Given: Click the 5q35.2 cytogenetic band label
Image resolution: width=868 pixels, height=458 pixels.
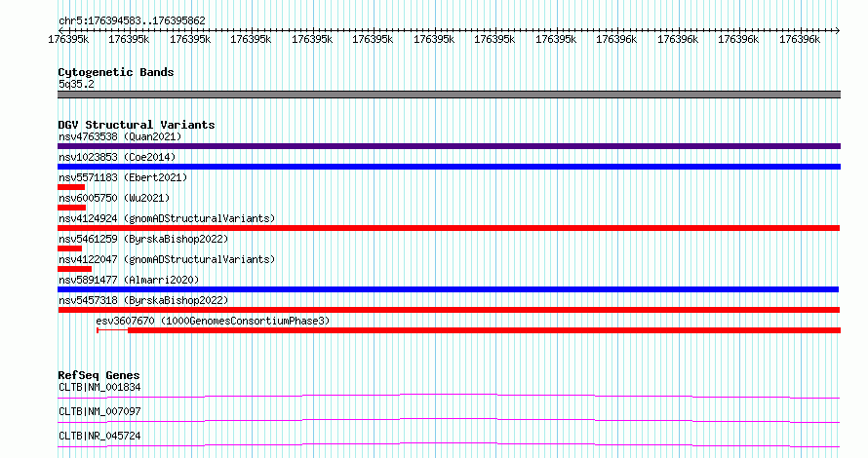Looking at the screenshot, I should [x=76, y=84].
